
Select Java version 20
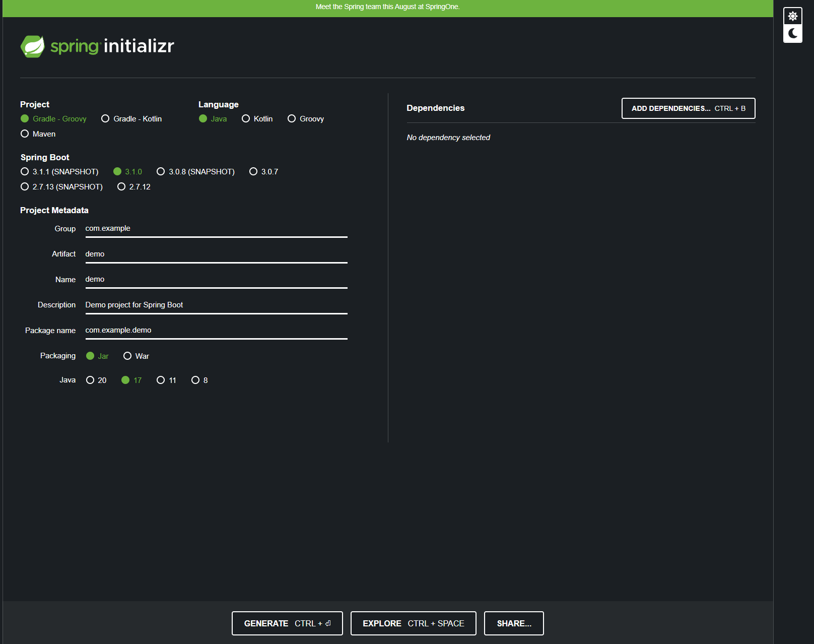(x=96, y=380)
